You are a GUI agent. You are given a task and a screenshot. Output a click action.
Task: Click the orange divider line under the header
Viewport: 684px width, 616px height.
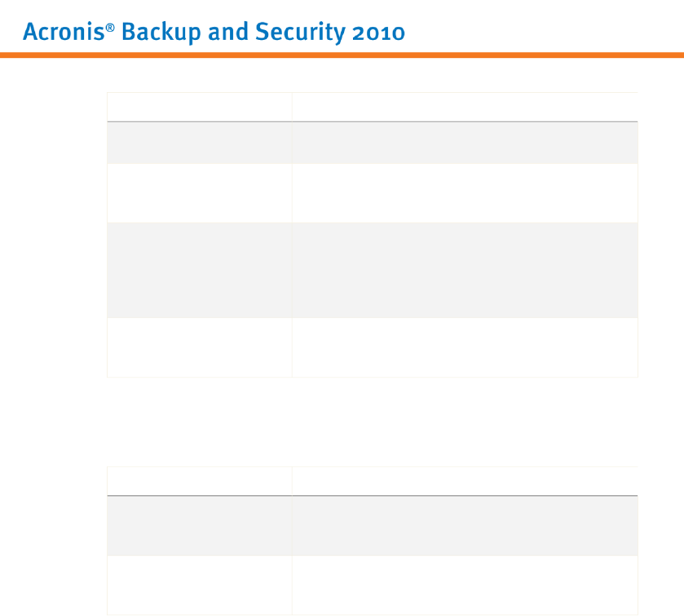(342, 55)
